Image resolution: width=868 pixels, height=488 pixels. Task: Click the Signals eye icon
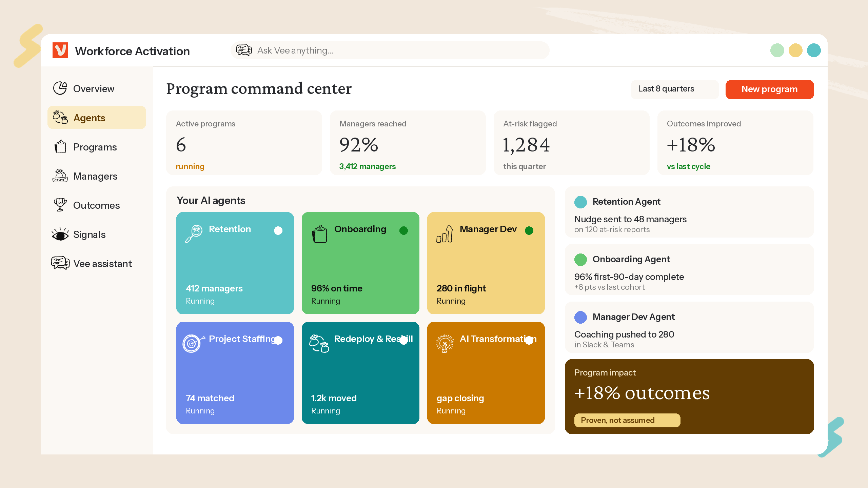(60, 234)
